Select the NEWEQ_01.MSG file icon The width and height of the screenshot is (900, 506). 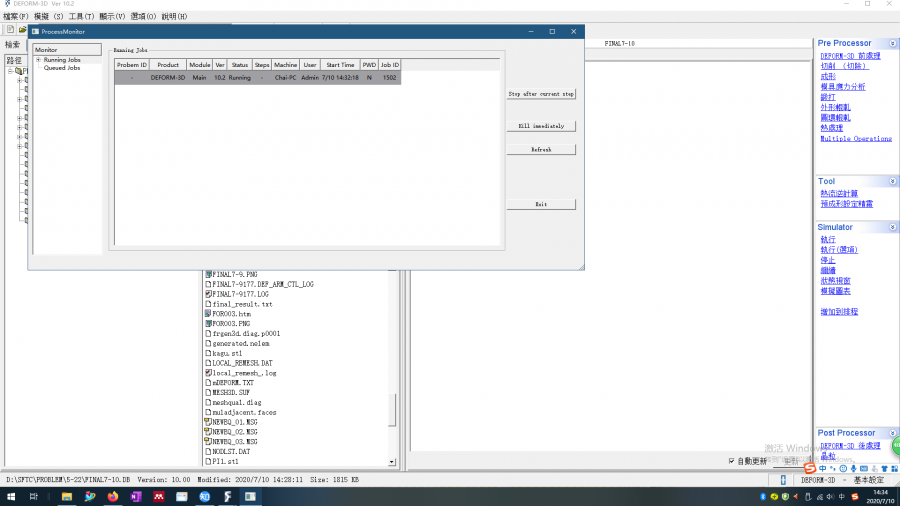208,422
